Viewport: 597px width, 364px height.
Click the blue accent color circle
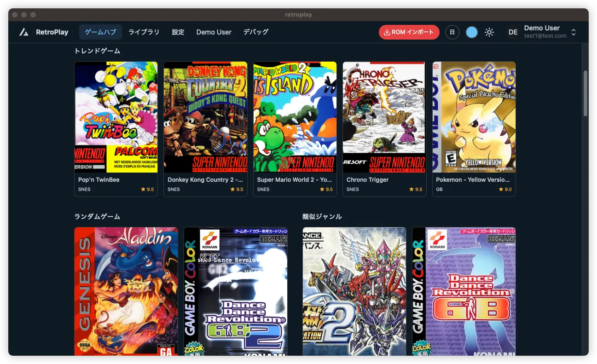472,32
